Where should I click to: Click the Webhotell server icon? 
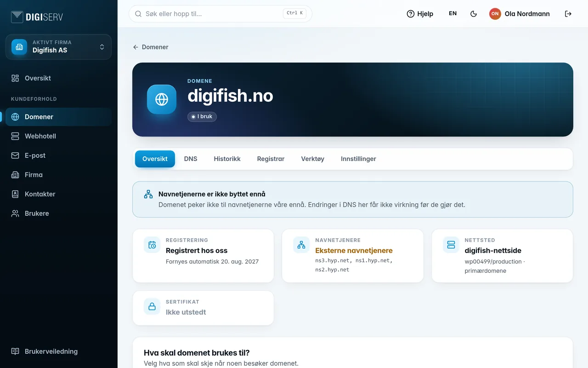[x=15, y=136]
